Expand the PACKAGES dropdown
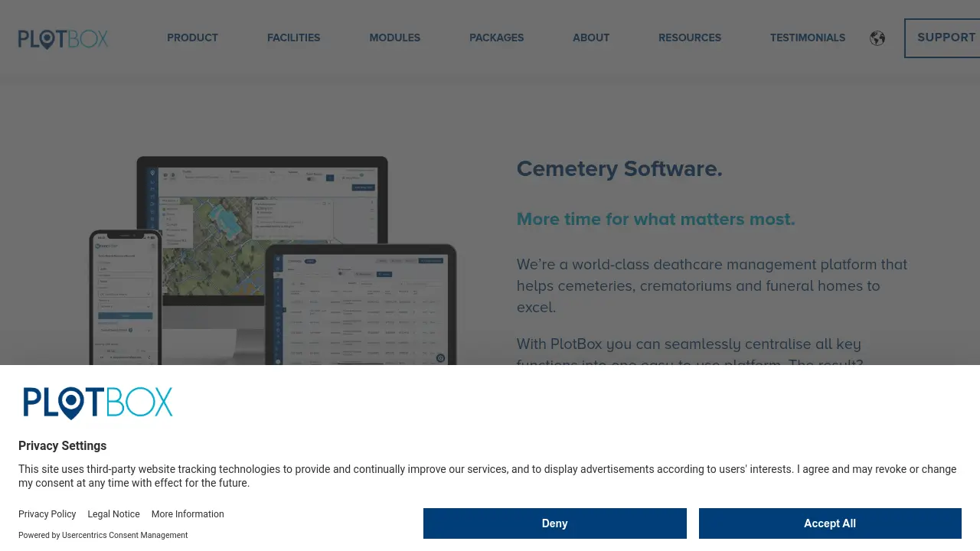The image size is (980, 551). coord(496,37)
